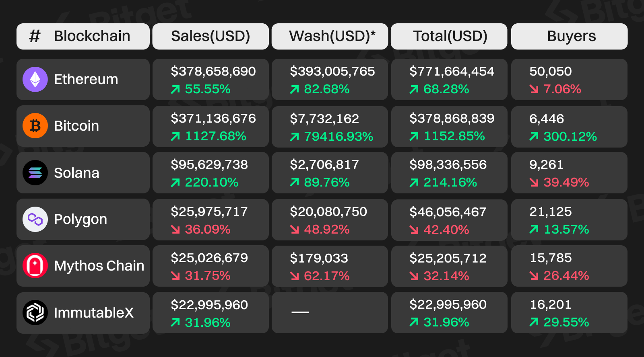The image size is (644, 357).
Task: Click the Solana total $98,336,556
Action: click(x=448, y=164)
